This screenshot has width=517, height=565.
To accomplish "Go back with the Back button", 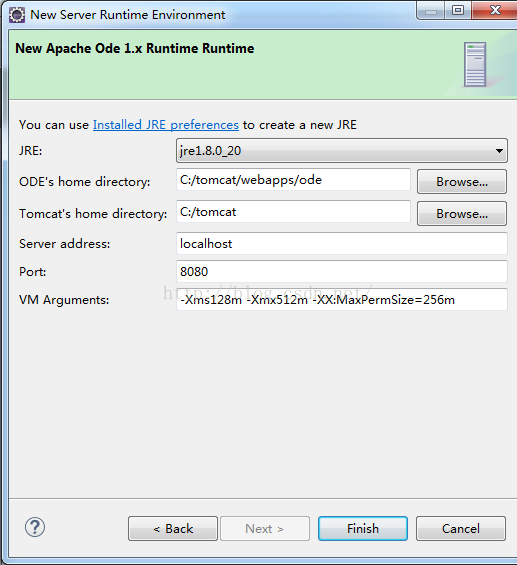I will click(x=173, y=529).
